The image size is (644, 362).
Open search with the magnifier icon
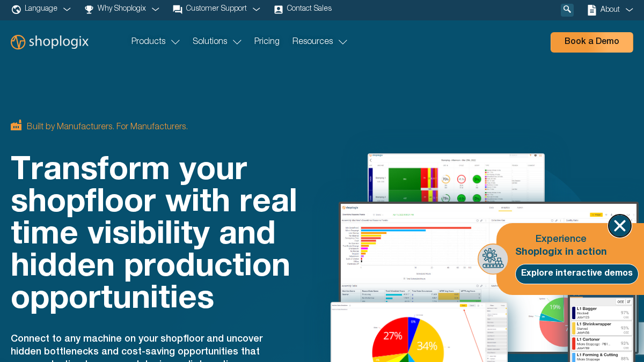click(567, 10)
